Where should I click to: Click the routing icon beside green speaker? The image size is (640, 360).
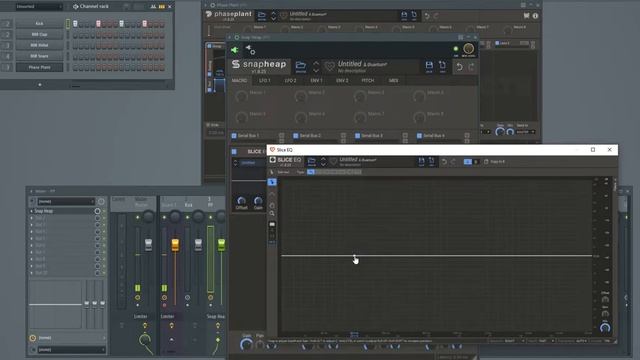point(250,50)
